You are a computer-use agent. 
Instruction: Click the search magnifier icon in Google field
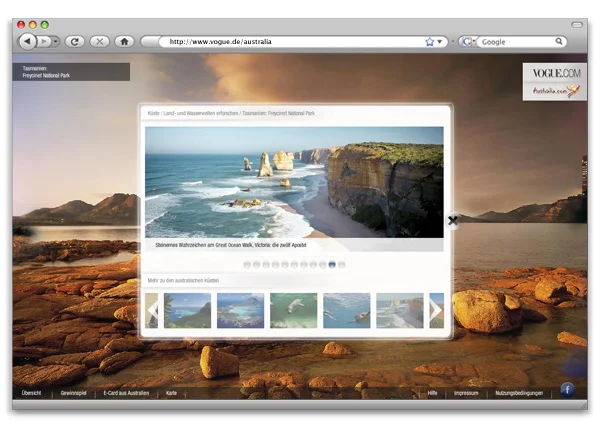(x=560, y=42)
